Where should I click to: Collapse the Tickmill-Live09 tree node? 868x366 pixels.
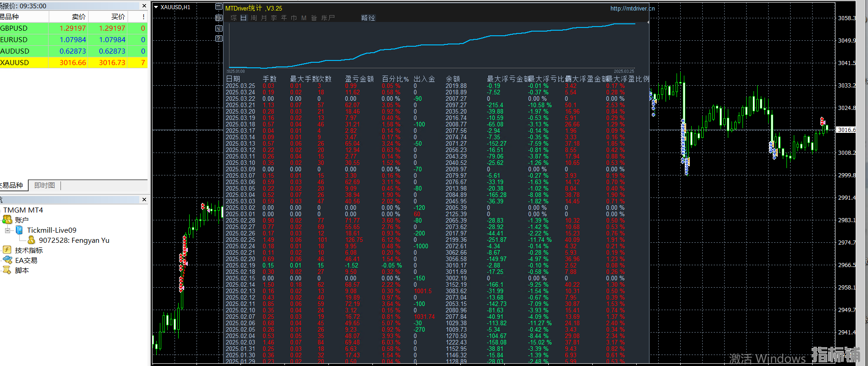[x=7, y=230]
